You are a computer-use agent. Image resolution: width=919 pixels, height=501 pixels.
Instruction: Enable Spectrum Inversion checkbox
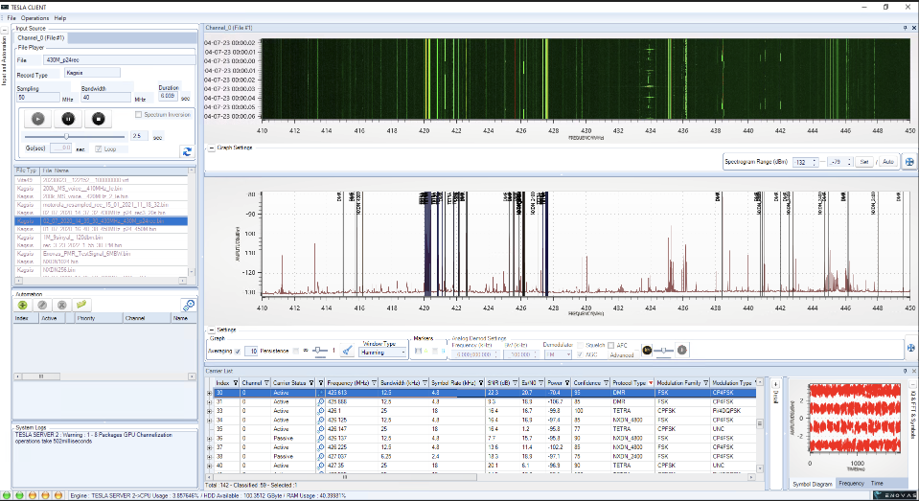pos(138,115)
